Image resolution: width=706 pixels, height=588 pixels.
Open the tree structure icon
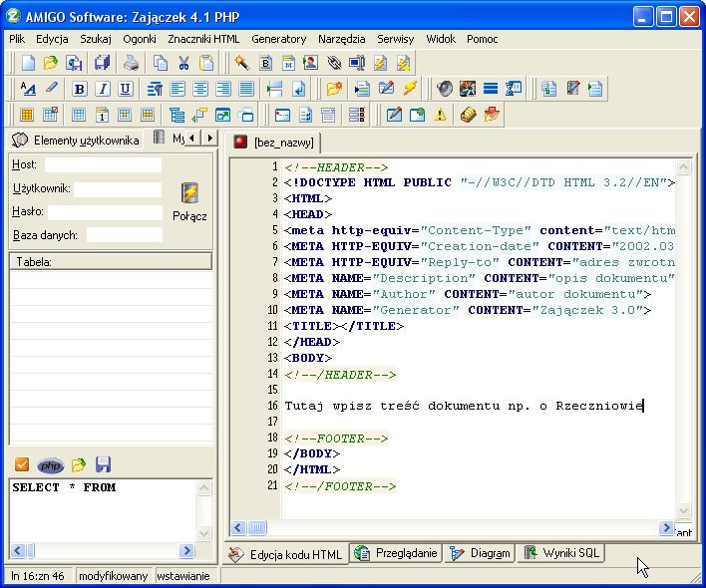(176, 116)
